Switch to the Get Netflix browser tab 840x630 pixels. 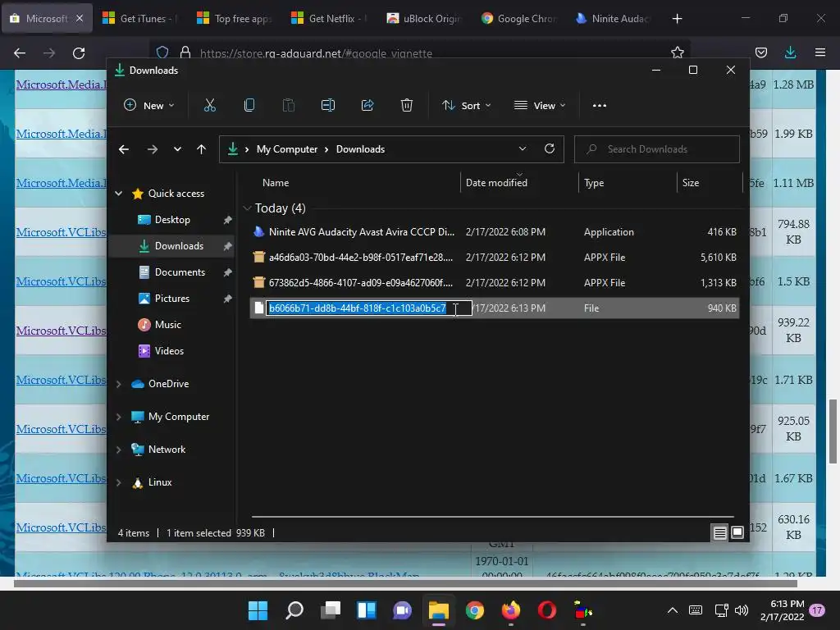pyautogui.click(x=329, y=18)
